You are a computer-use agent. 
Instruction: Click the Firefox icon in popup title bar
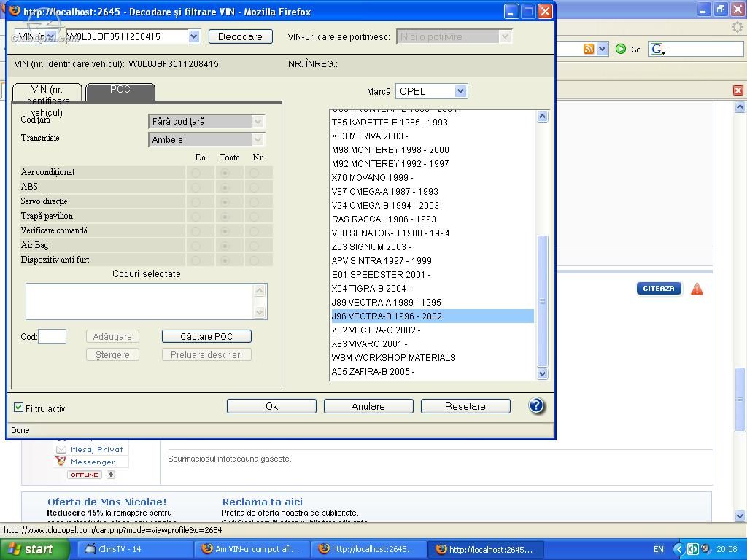[x=15, y=10]
